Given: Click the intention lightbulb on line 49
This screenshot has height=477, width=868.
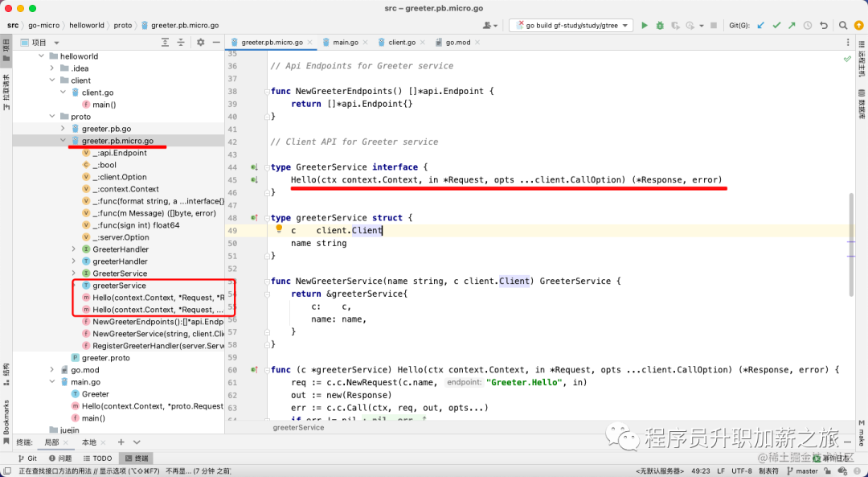Looking at the screenshot, I should tap(279, 228).
